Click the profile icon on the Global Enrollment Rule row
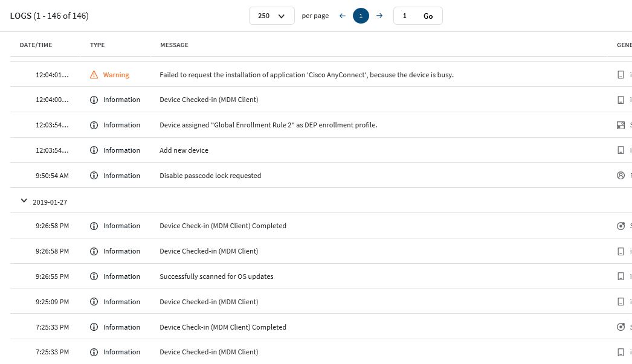The height and width of the screenshot is (364, 632). [x=621, y=124]
